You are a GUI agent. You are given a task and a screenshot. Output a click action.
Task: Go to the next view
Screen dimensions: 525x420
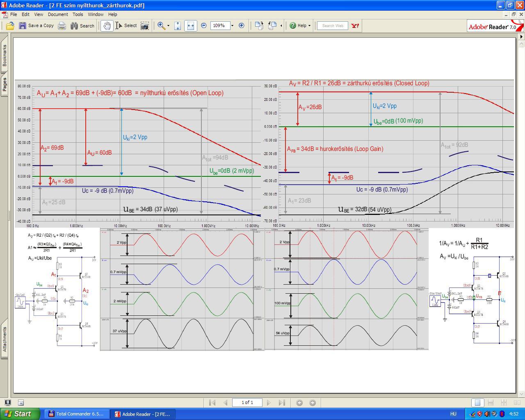313,403
